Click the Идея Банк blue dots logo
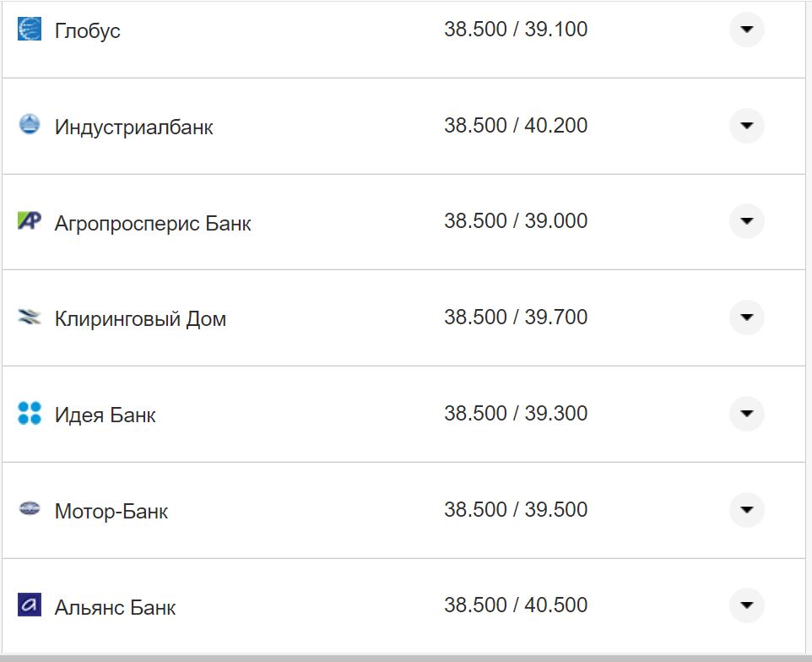812x662 pixels. (29, 414)
